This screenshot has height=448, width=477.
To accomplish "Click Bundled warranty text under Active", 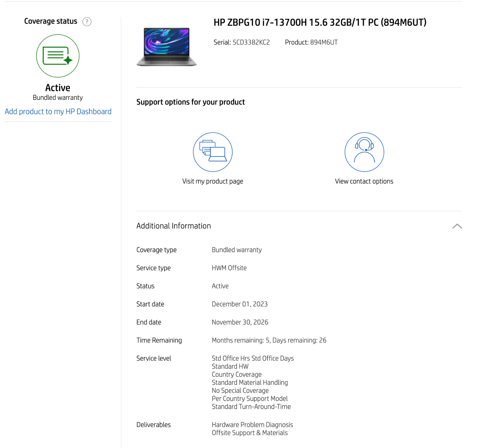I will tap(58, 98).
